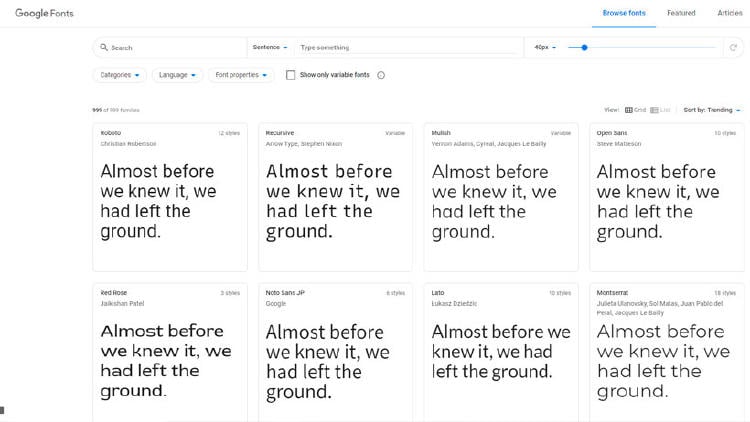Open the Categories dropdown
This screenshot has height=422, width=750.
click(119, 75)
